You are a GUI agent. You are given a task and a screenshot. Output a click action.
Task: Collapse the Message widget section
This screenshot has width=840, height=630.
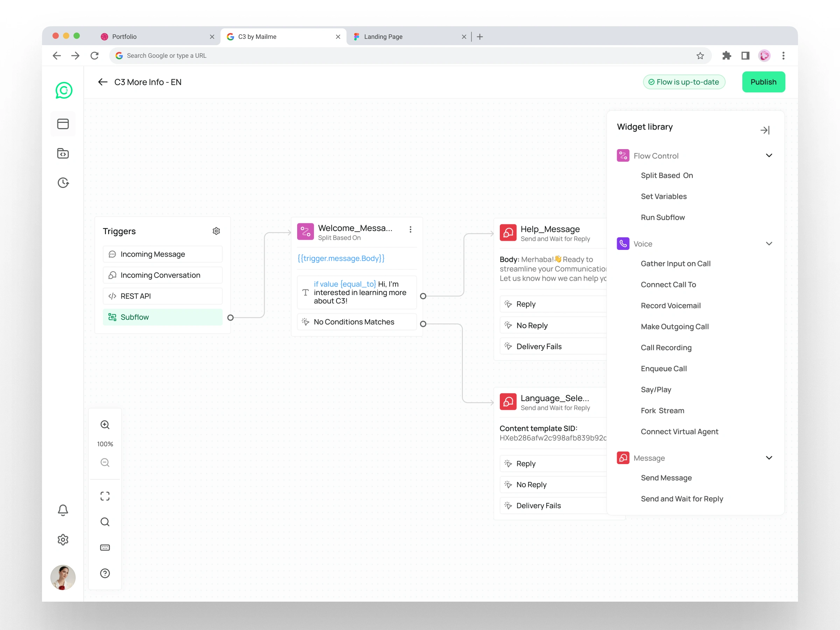coord(769,457)
